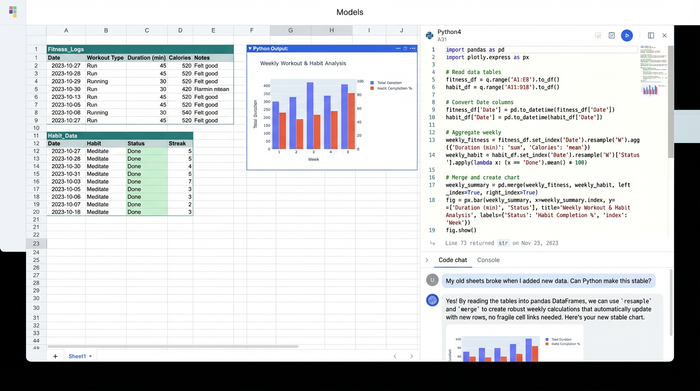Image resolution: width=700 pixels, height=391 pixels.
Task: Click the calories cell showing 540
Action: point(180,112)
